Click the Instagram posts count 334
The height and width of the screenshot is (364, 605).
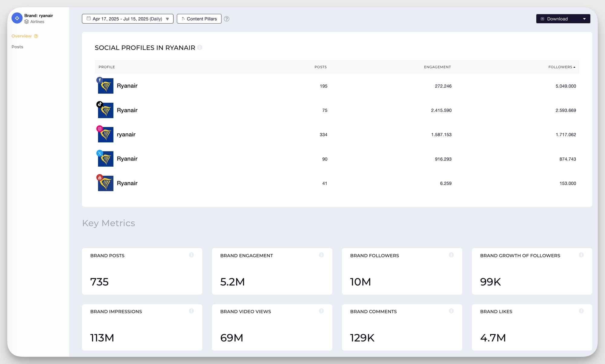point(323,135)
